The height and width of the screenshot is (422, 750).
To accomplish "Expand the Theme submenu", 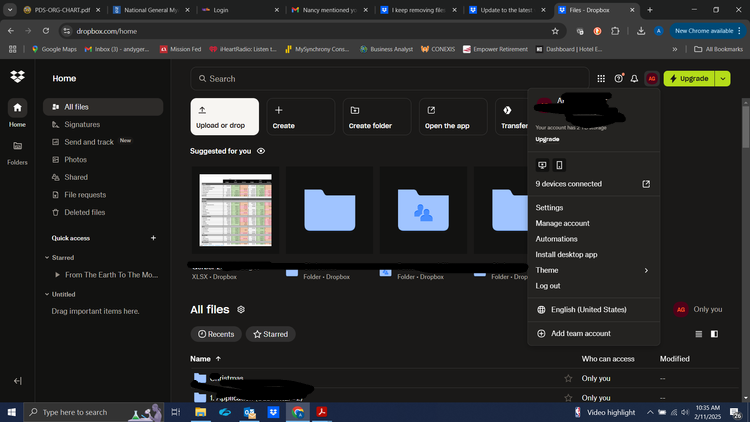I will click(646, 270).
